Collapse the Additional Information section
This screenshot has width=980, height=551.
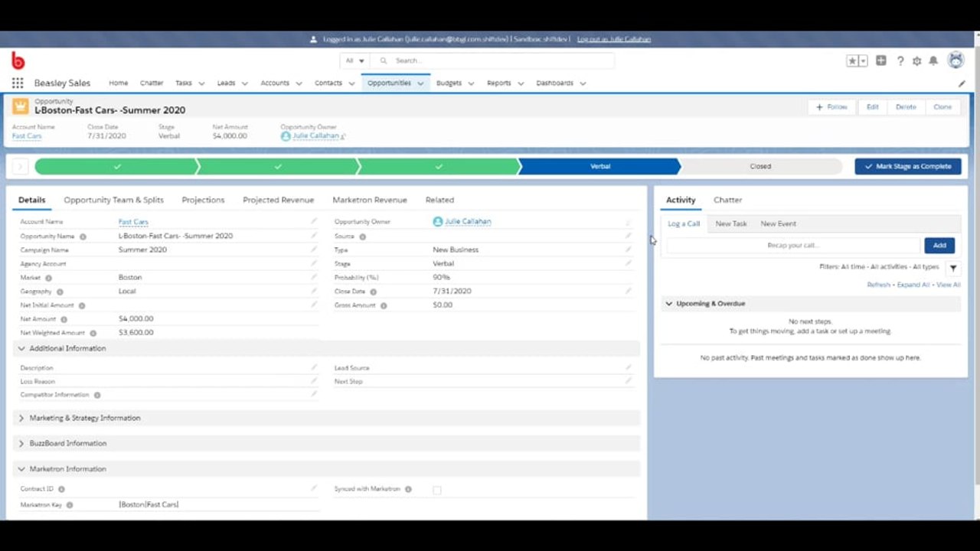click(x=327, y=348)
